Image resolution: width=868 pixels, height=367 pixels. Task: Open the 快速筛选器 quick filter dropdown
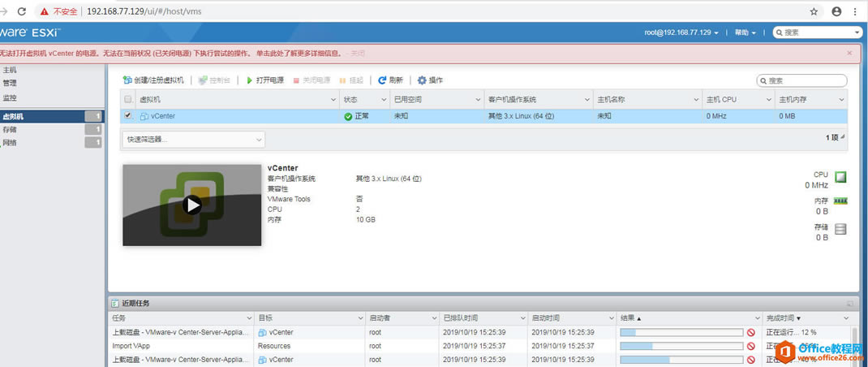pos(193,140)
